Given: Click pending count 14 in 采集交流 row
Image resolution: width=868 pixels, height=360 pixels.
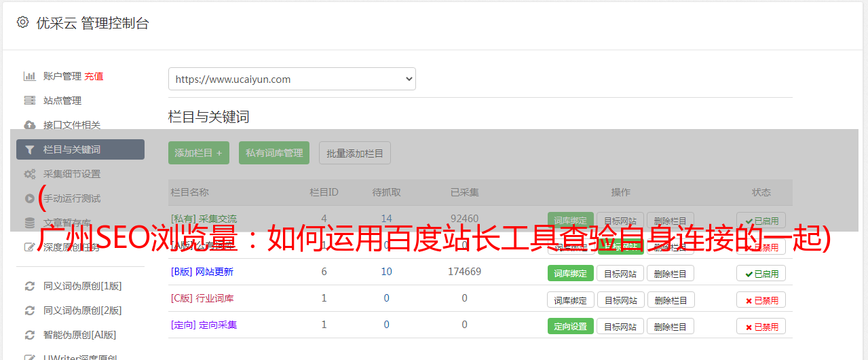Looking at the screenshot, I should (x=387, y=219).
